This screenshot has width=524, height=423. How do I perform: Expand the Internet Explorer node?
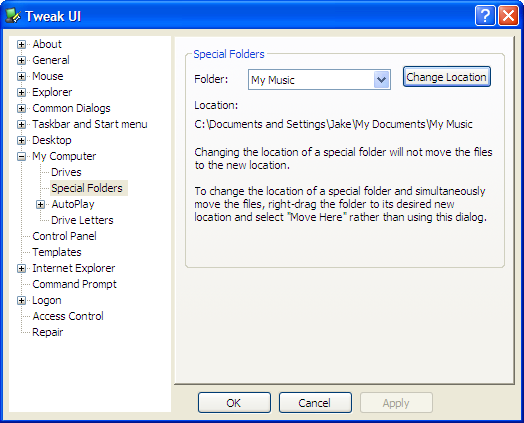21,269
